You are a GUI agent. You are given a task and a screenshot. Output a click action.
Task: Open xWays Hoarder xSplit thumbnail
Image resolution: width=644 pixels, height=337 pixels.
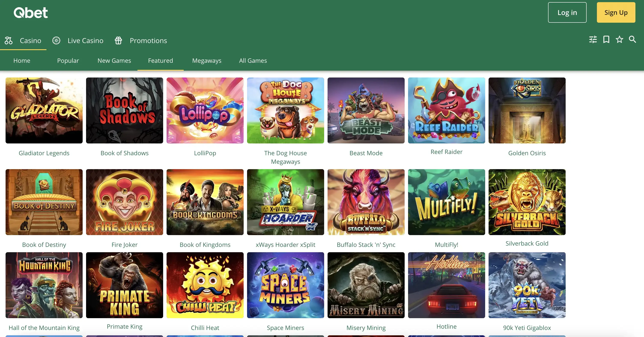(x=286, y=202)
